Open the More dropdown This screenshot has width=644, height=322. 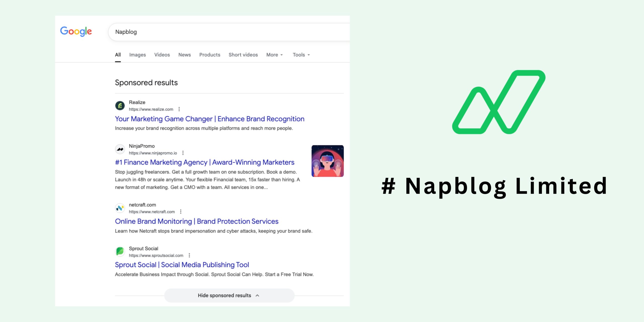(274, 55)
